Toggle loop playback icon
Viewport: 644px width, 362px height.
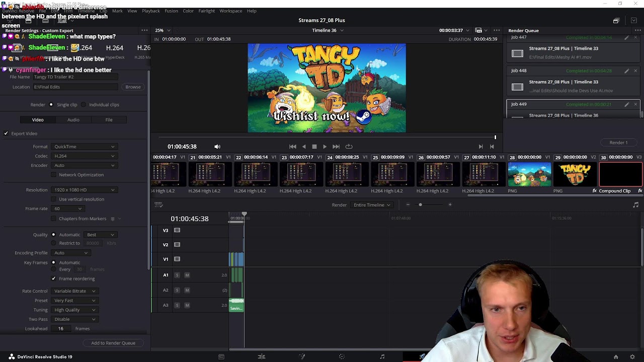coord(349,146)
